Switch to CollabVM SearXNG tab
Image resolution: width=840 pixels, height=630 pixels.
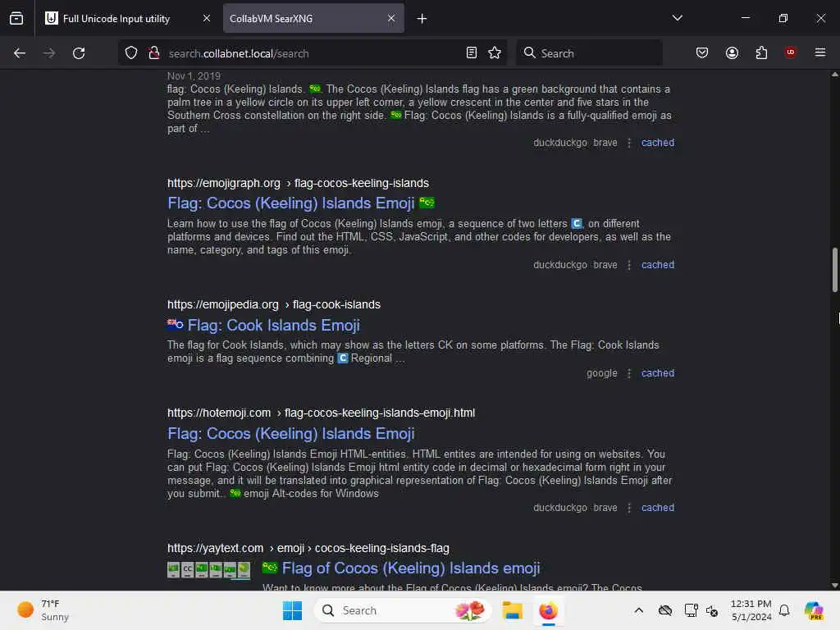(x=313, y=18)
